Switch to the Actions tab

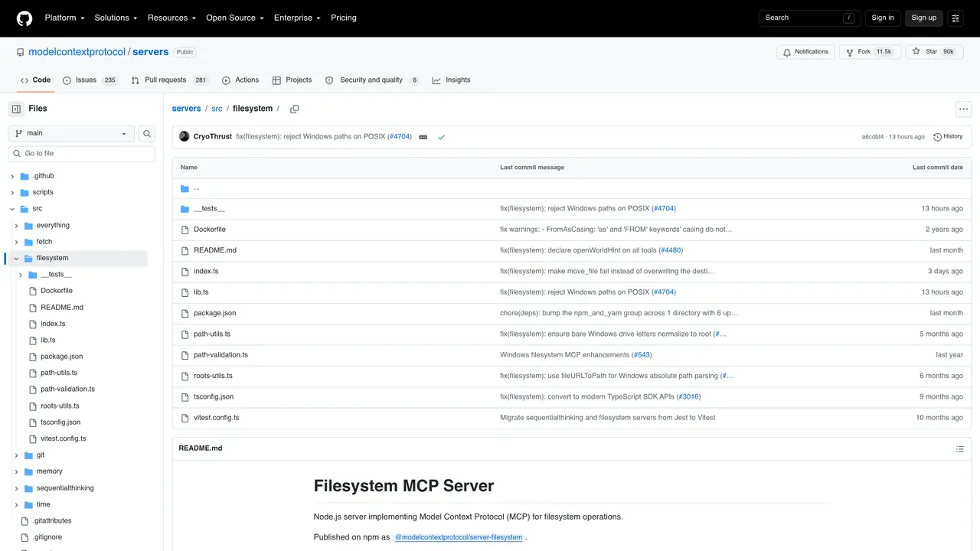(x=240, y=80)
